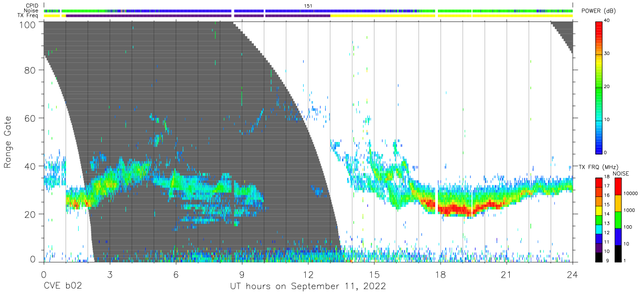Screen dimensions: 644x297
Task: Click the NOISE legend title above colorbar
Action: tap(621, 173)
